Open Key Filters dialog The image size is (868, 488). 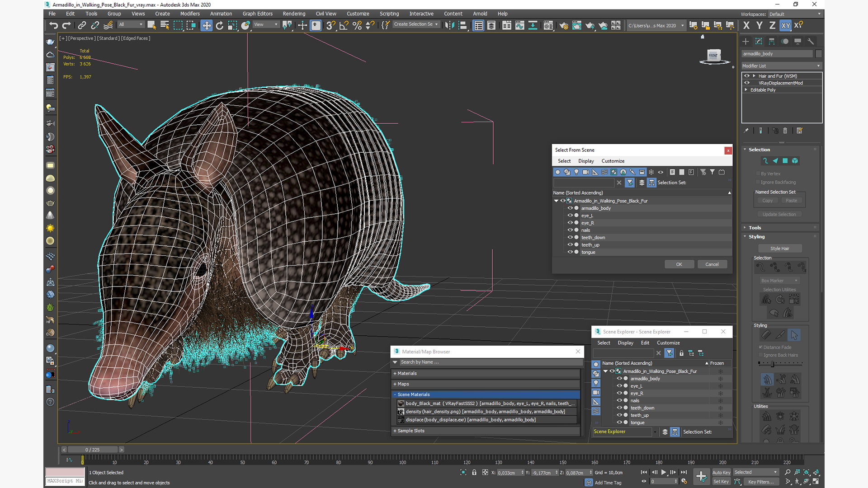coord(762,482)
